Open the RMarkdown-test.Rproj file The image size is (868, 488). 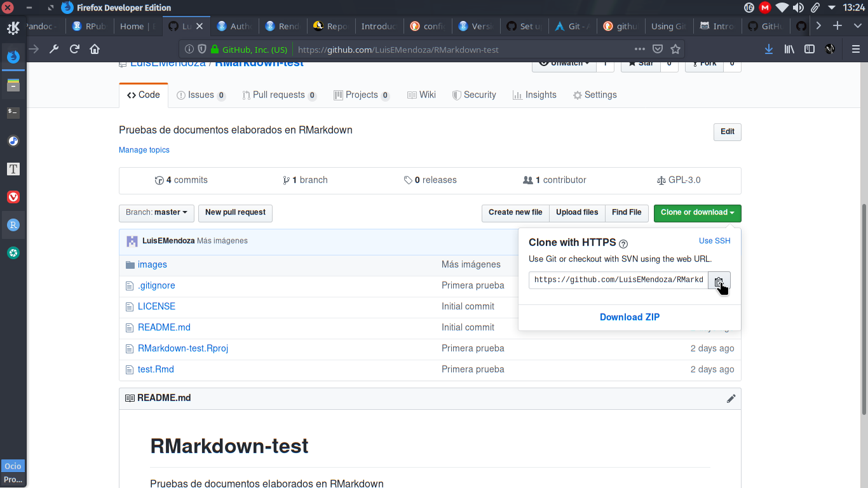(183, 349)
